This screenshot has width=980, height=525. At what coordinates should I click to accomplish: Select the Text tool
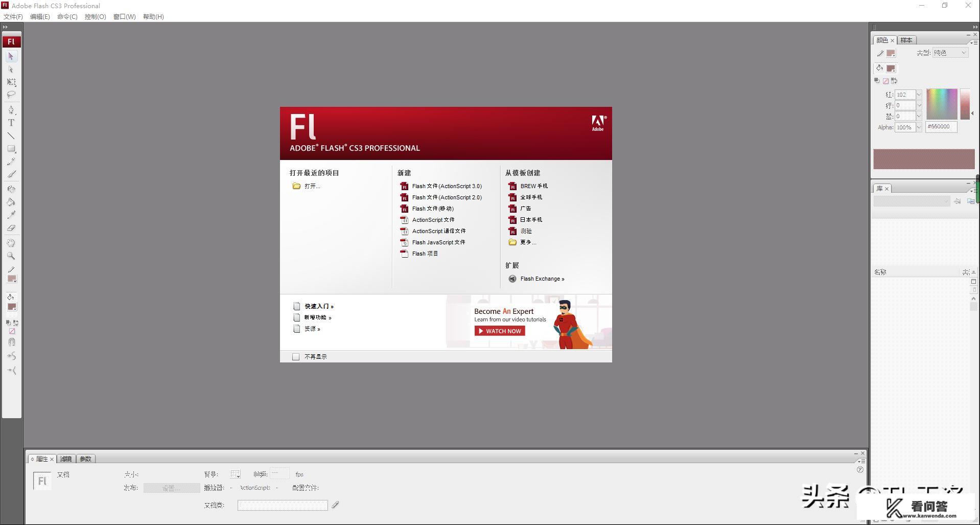click(x=11, y=123)
